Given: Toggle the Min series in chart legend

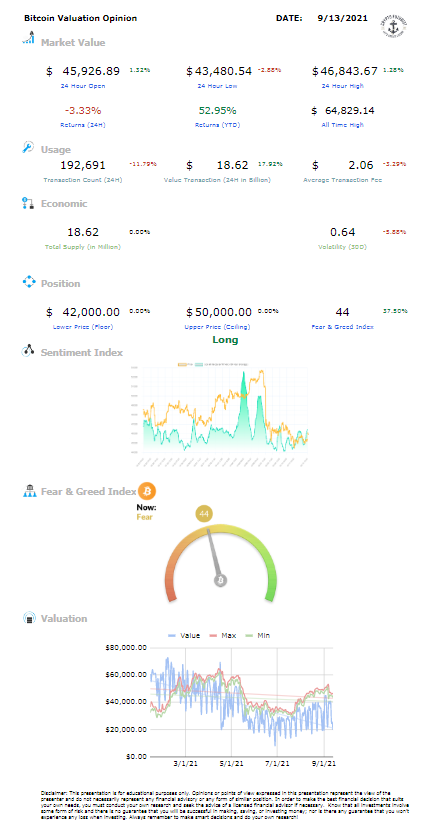Looking at the screenshot, I should (x=257, y=635).
